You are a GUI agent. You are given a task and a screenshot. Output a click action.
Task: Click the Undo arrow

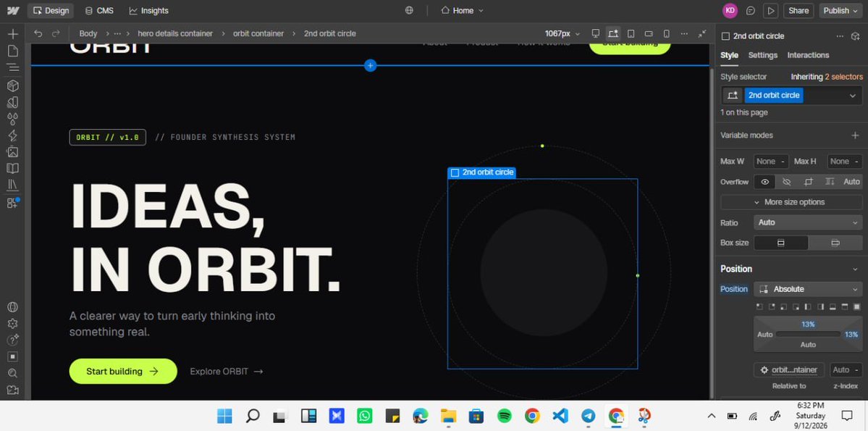point(38,33)
